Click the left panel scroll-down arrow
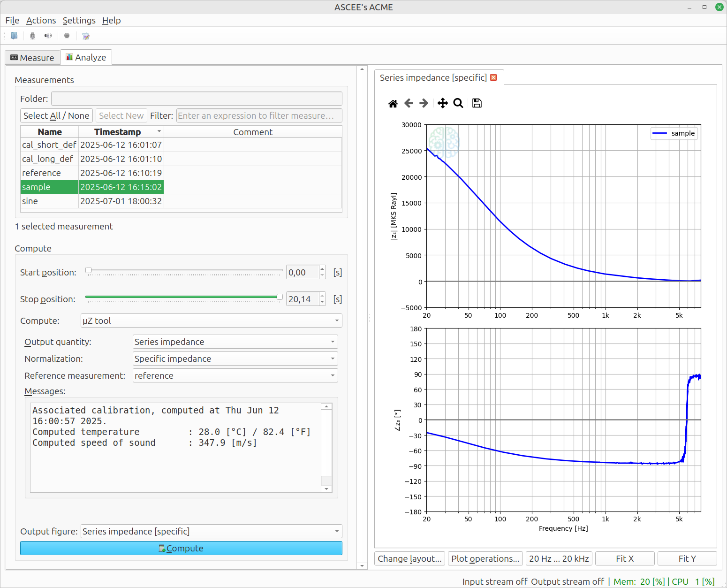 [362, 566]
